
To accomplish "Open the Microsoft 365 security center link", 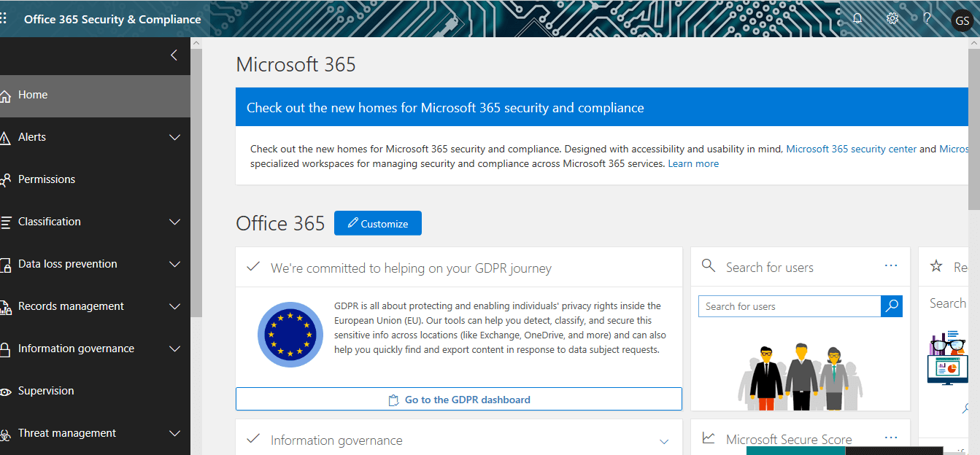I will [851, 149].
